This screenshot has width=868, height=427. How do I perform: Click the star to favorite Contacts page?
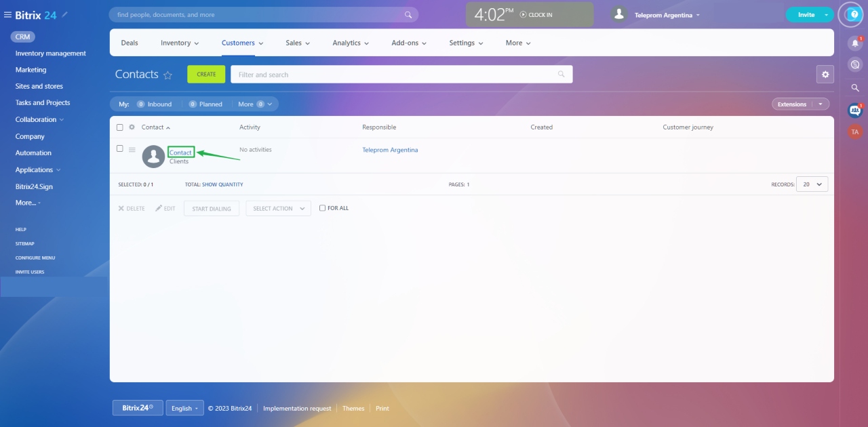168,75
